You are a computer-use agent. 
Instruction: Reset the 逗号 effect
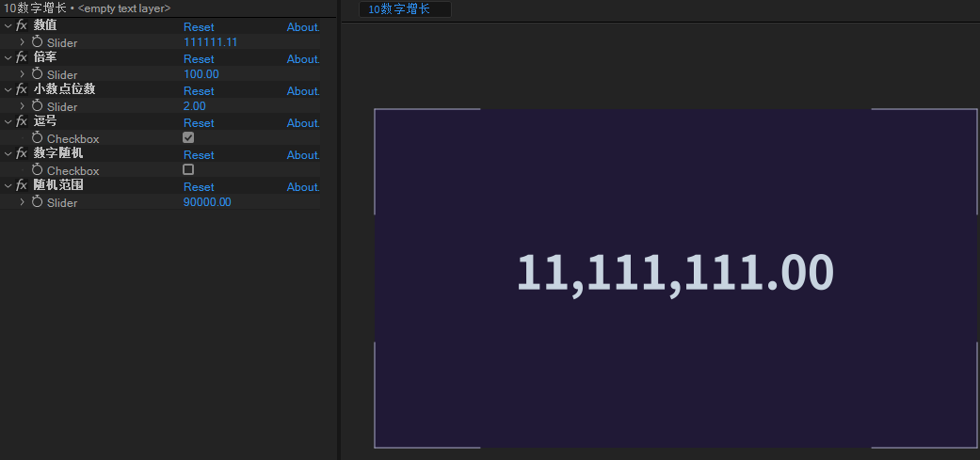pos(199,123)
